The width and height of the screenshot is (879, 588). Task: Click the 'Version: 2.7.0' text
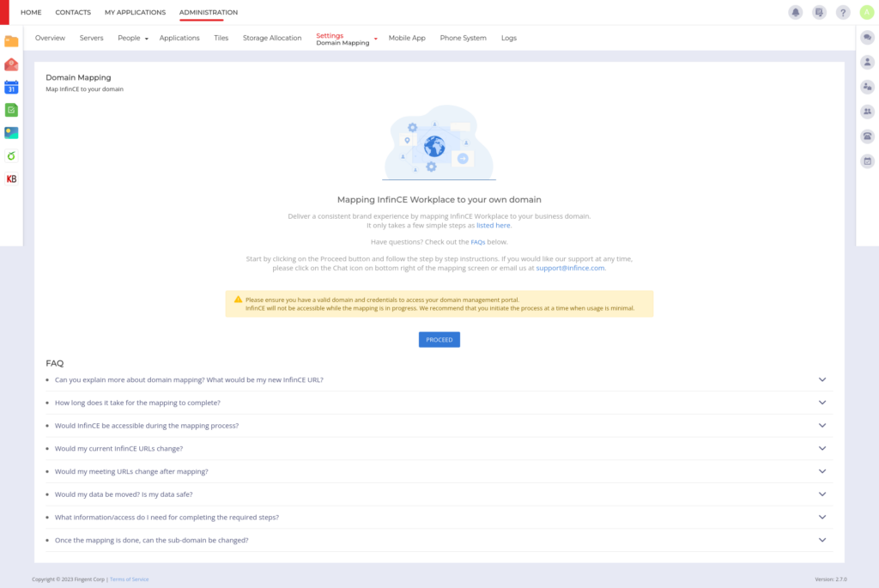(x=831, y=579)
